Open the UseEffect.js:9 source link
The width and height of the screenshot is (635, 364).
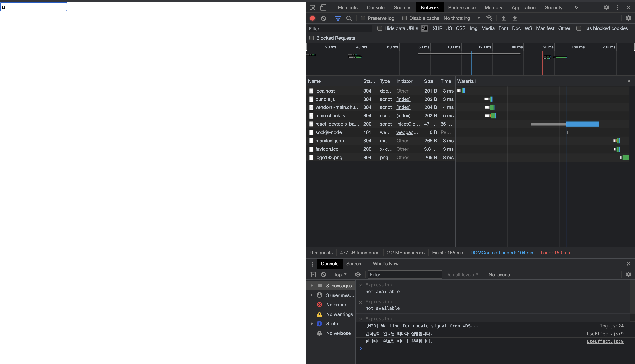pos(605,334)
